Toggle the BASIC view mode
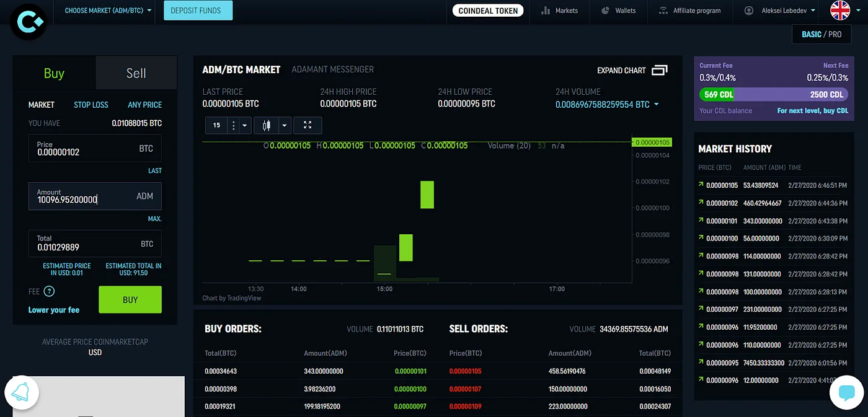Screen dimensions: 868x417 pyautogui.click(x=811, y=34)
